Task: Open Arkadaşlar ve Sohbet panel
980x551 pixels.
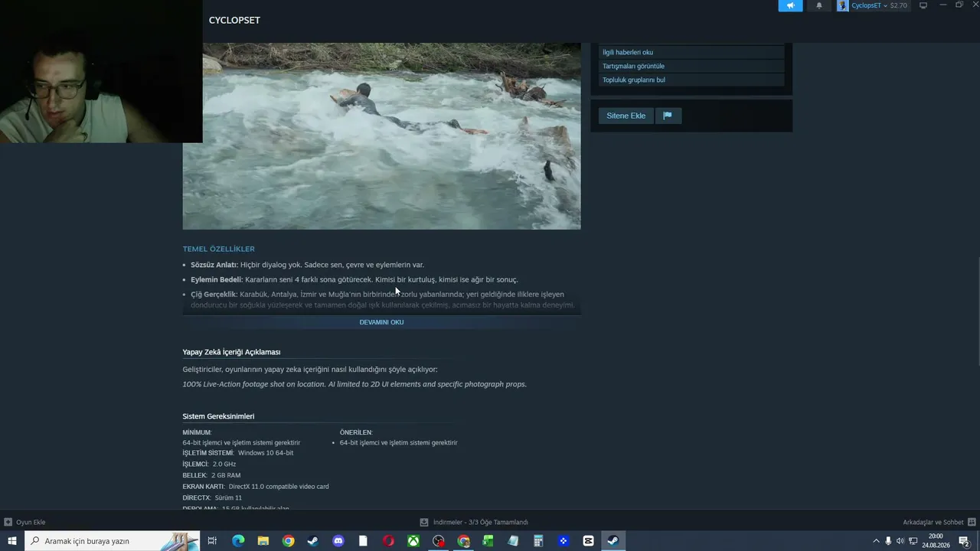Action: [x=933, y=522]
